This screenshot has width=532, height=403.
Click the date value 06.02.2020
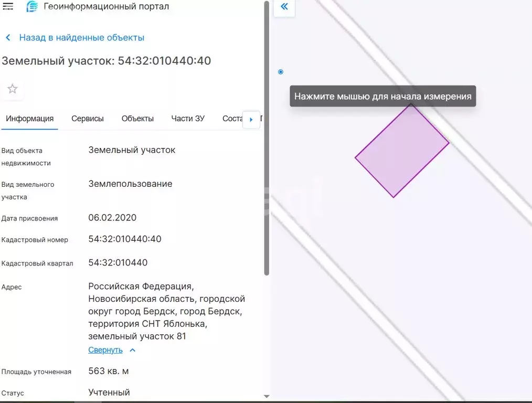pos(112,217)
